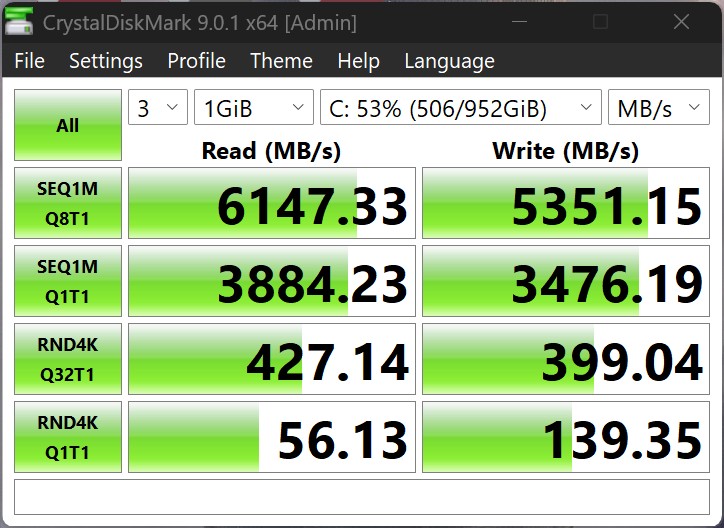The image size is (724, 528).
Task: Click the 3884.23 read result
Action: (272, 281)
